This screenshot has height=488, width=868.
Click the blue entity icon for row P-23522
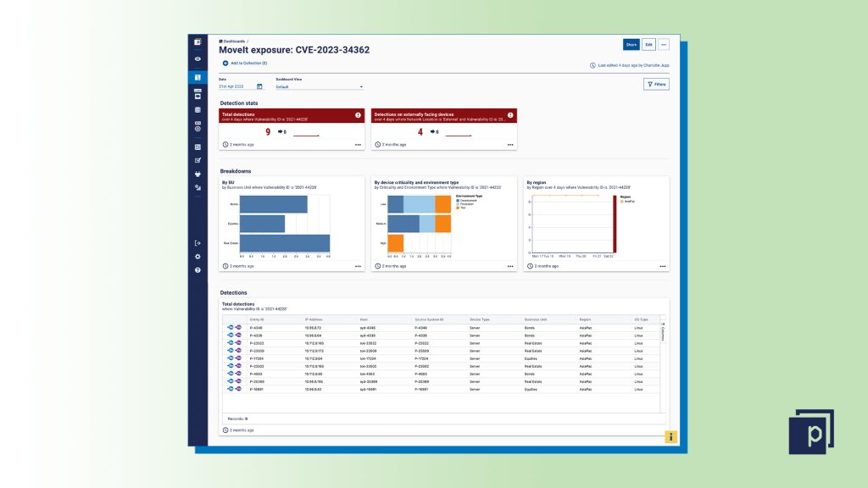231,343
